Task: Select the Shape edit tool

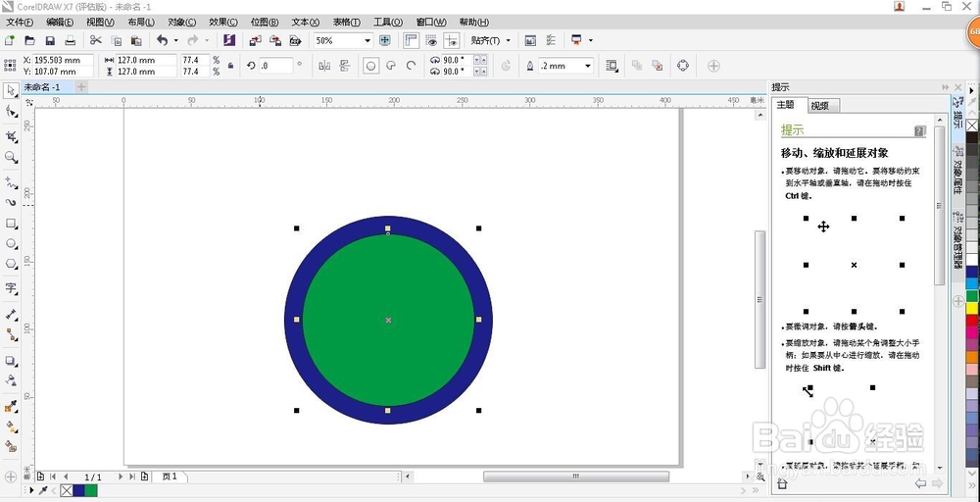Action: (11, 112)
